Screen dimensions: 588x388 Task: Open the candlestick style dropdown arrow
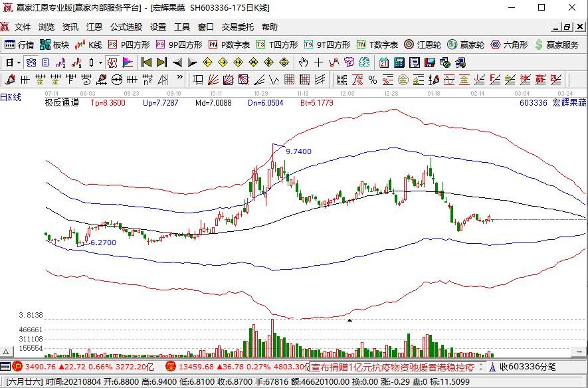[x=100, y=62]
